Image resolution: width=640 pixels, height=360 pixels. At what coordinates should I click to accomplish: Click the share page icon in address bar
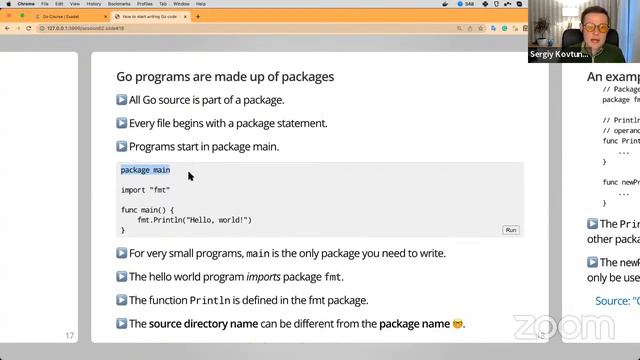coord(470,28)
